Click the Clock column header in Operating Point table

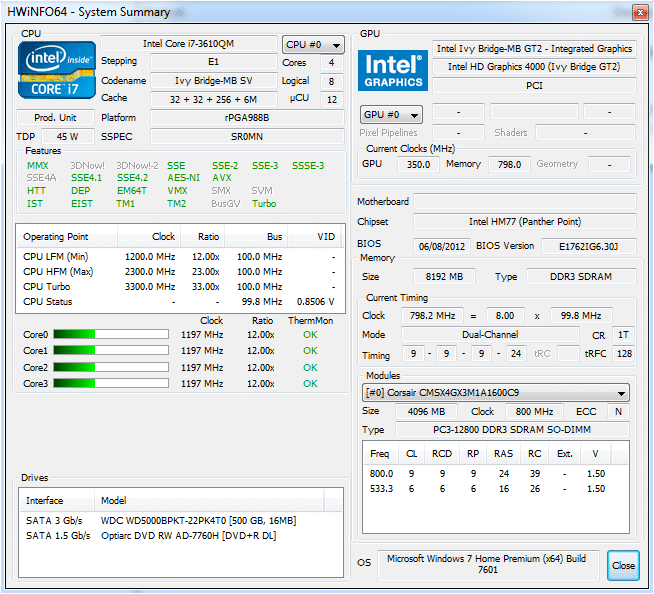(149, 237)
